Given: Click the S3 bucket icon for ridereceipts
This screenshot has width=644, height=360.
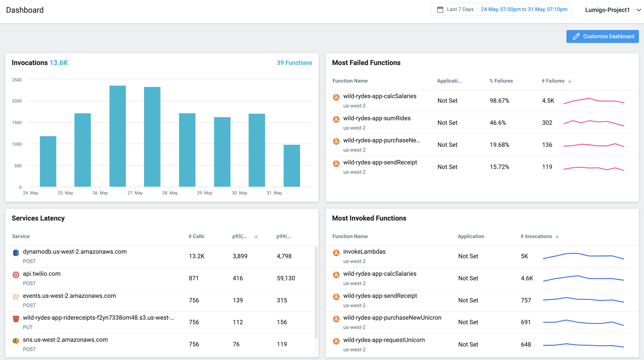Looking at the screenshot, I should 16,319.
